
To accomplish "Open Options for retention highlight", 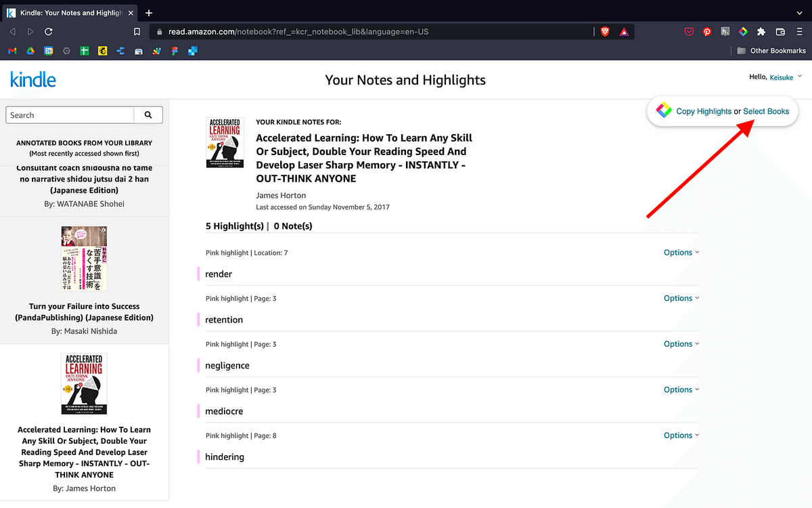I will point(681,298).
